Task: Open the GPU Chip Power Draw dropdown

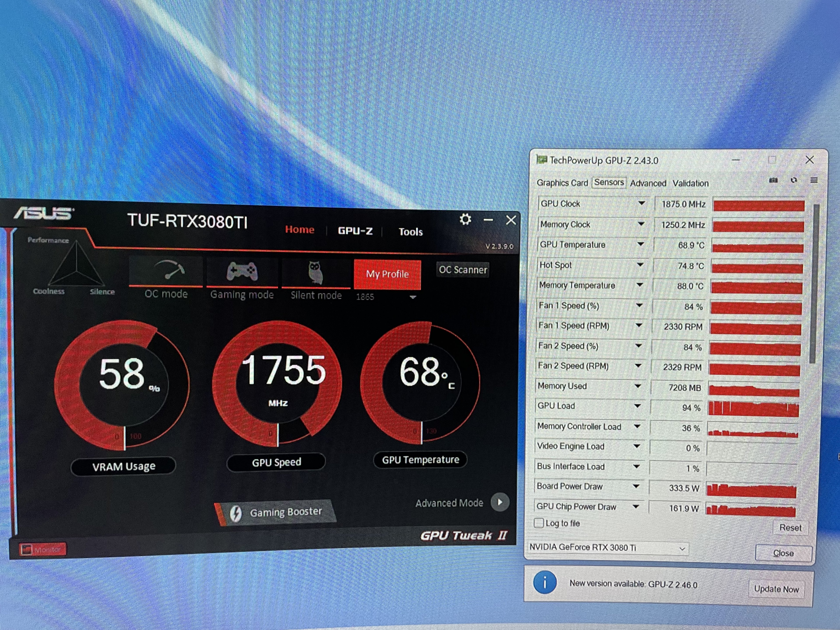Action: click(x=636, y=507)
